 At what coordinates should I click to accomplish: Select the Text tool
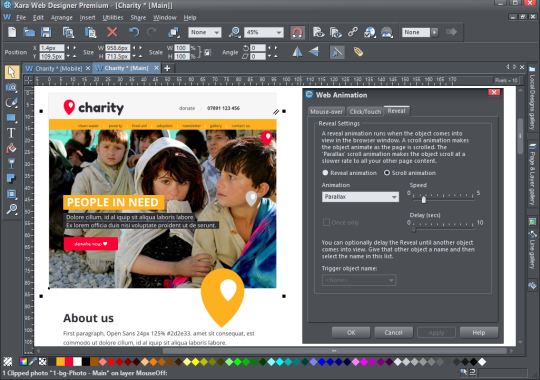pos(11,133)
